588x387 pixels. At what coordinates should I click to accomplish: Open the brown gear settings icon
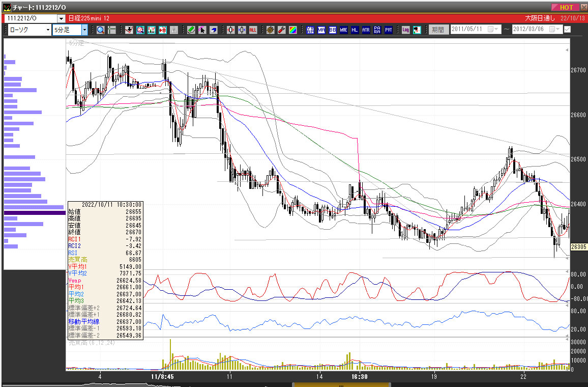271,30
